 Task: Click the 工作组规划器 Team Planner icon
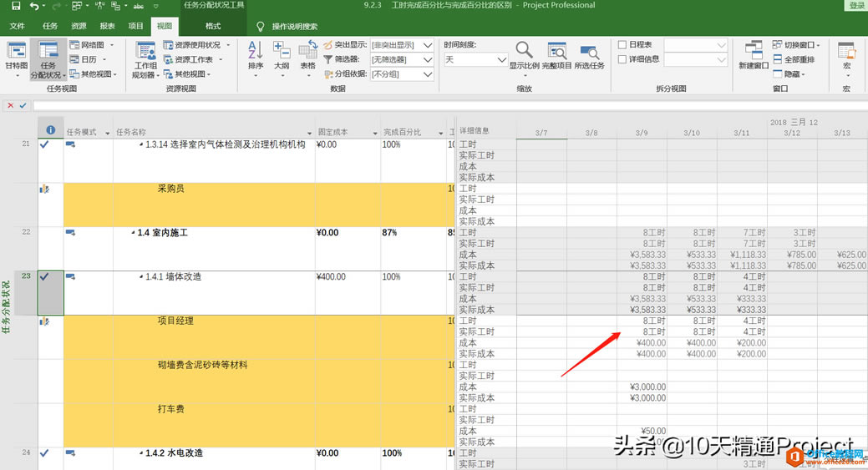[145, 55]
